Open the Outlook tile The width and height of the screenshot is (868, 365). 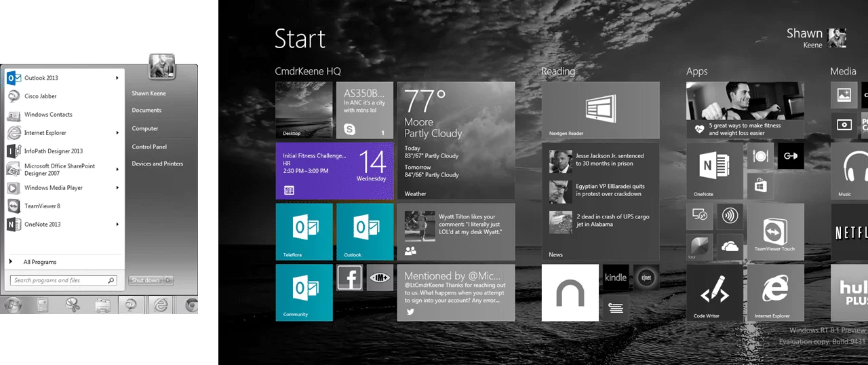365,232
